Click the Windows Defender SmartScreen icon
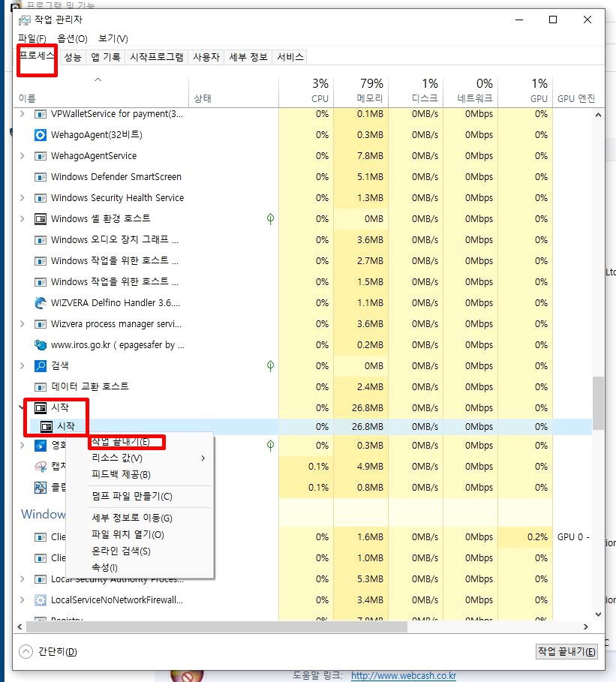616x682 pixels. [41, 177]
